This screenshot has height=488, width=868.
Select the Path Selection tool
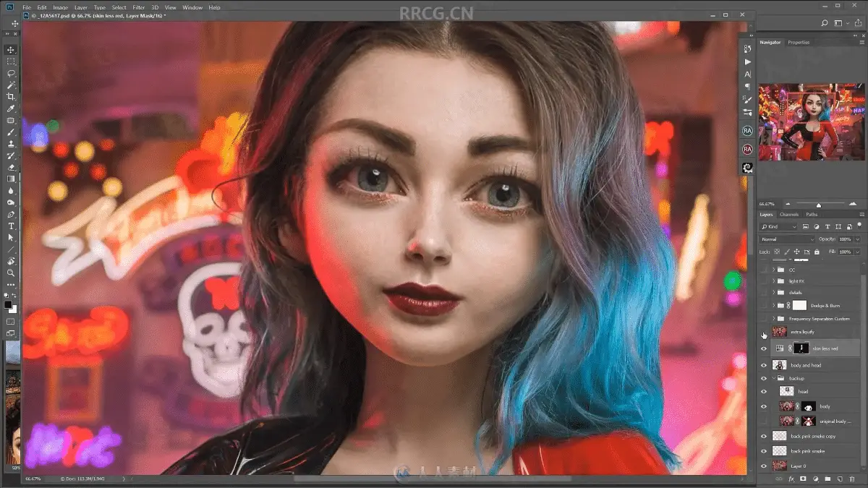coord(11,237)
